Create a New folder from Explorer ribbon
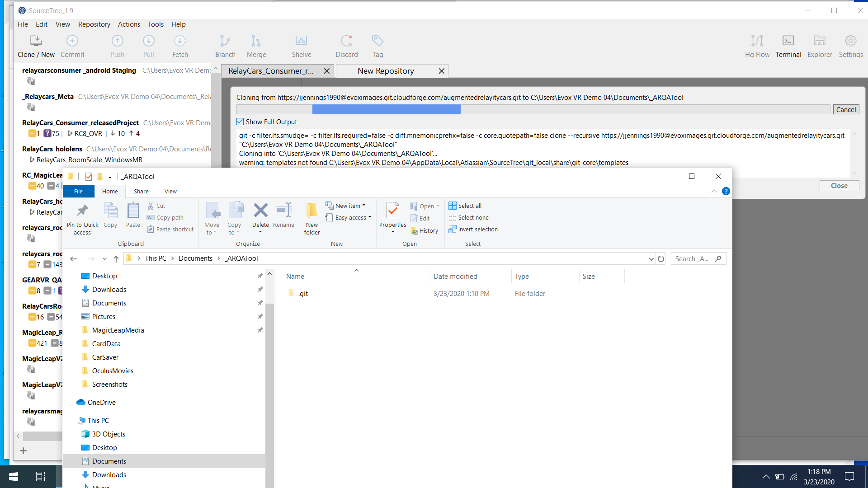Image resolution: width=868 pixels, height=488 pixels. click(x=312, y=219)
